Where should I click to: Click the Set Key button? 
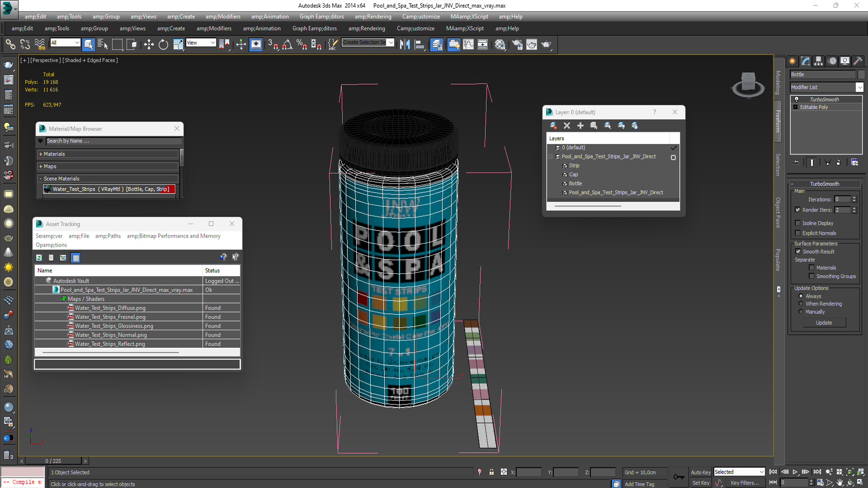701,483
